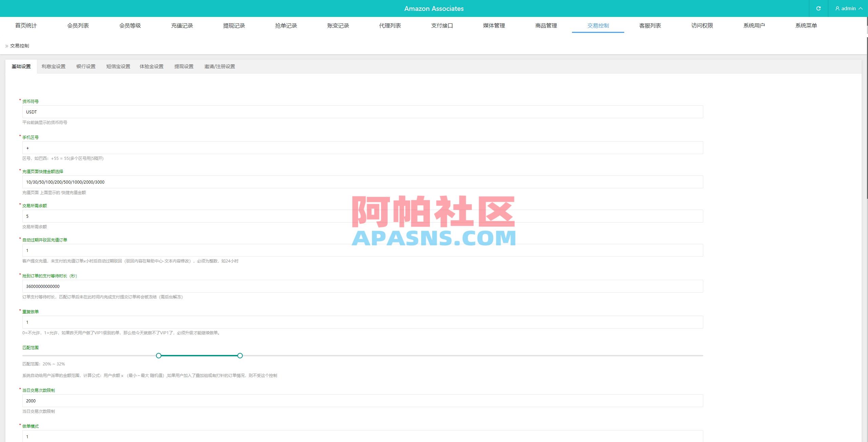
Task: Expand the admin account dropdown chevron
Action: click(x=862, y=8)
